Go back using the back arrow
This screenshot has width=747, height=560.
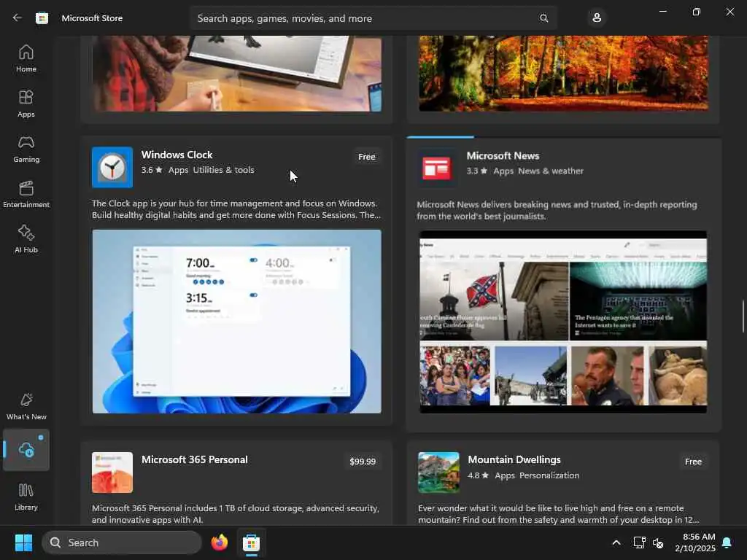tap(18, 17)
